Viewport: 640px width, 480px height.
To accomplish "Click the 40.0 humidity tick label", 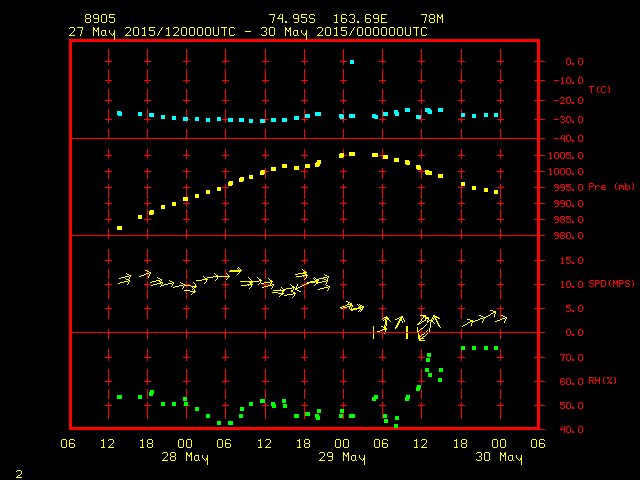I will tap(571, 430).
